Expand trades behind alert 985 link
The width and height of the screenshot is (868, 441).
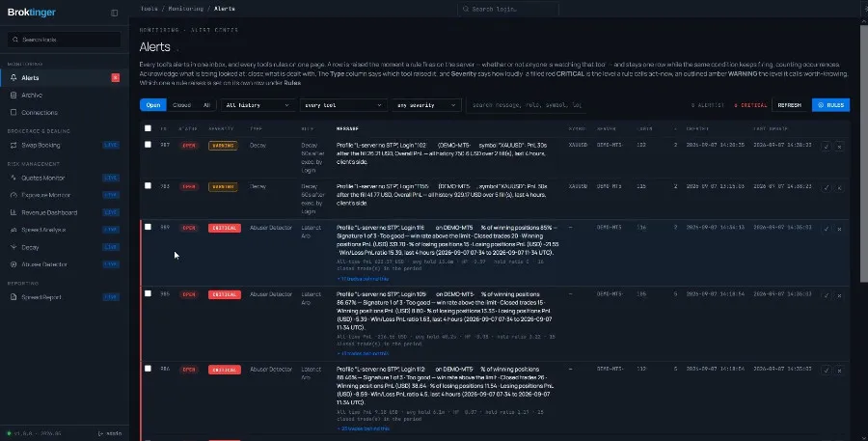(363, 353)
